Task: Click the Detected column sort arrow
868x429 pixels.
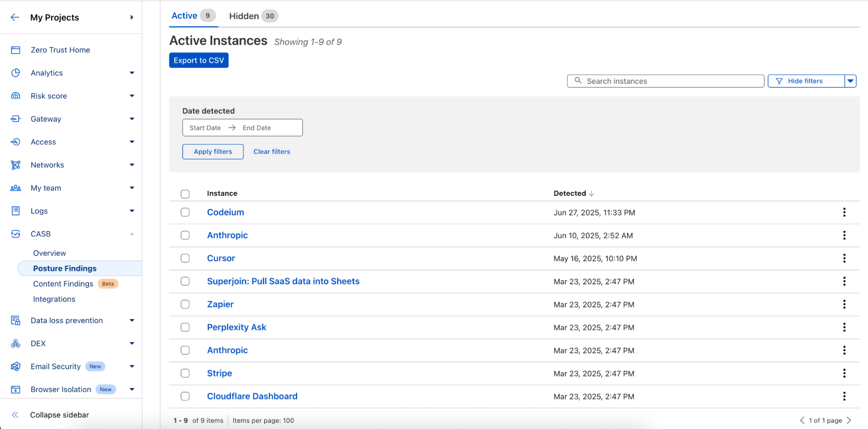Action: point(591,194)
